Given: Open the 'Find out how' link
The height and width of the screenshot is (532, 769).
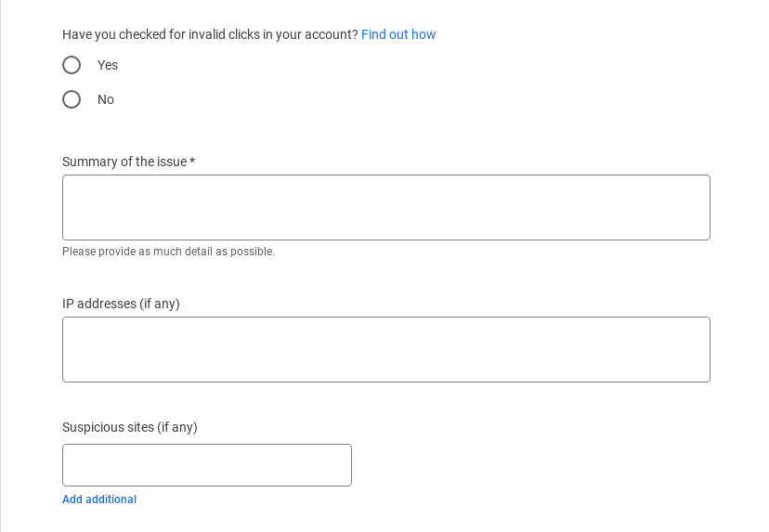Looking at the screenshot, I should point(398,34).
